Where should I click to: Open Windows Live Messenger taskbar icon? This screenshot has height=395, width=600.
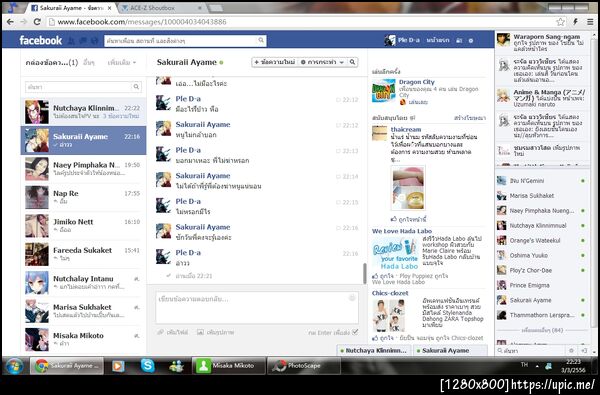tap(176, 366)
